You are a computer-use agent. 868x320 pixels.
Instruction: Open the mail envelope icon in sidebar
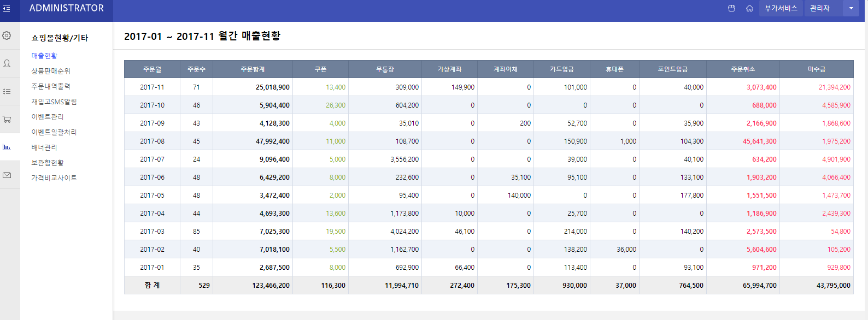7,175
